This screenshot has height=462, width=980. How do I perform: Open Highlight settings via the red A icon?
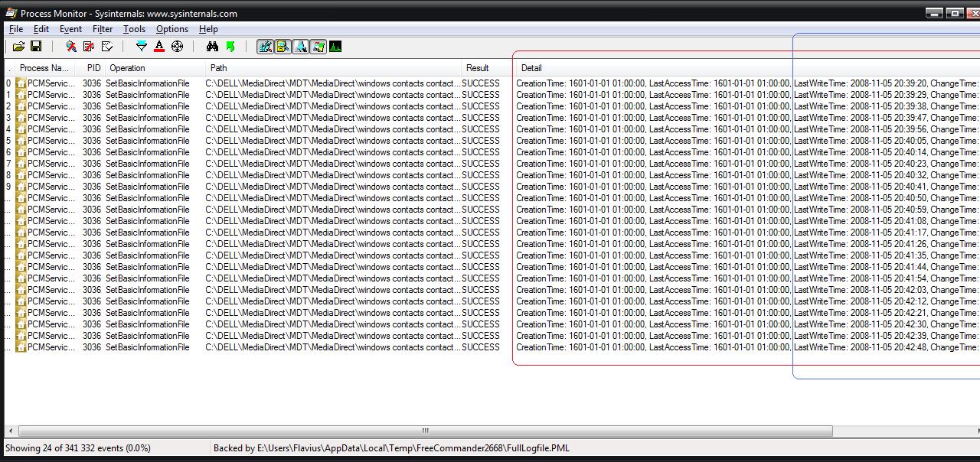159,47
